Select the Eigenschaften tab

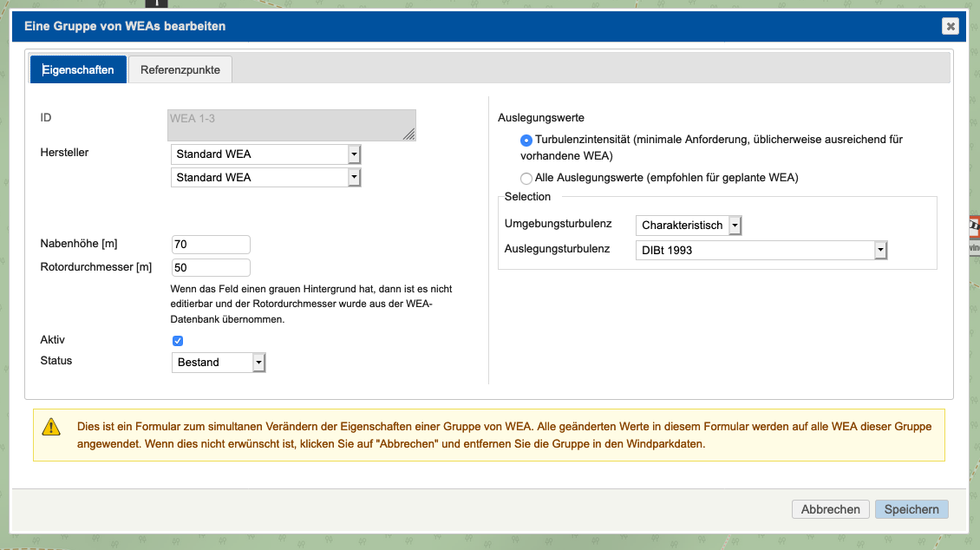click(x=78, y=69)
